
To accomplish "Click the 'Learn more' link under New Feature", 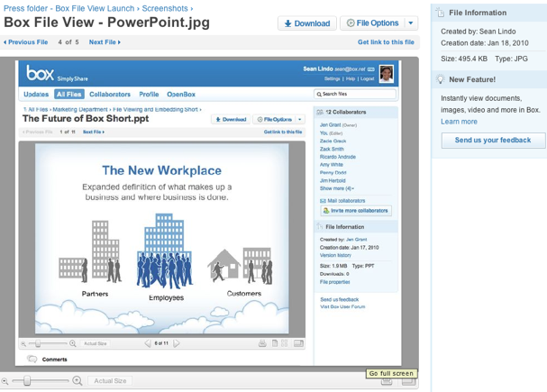I will click(459, 122).
